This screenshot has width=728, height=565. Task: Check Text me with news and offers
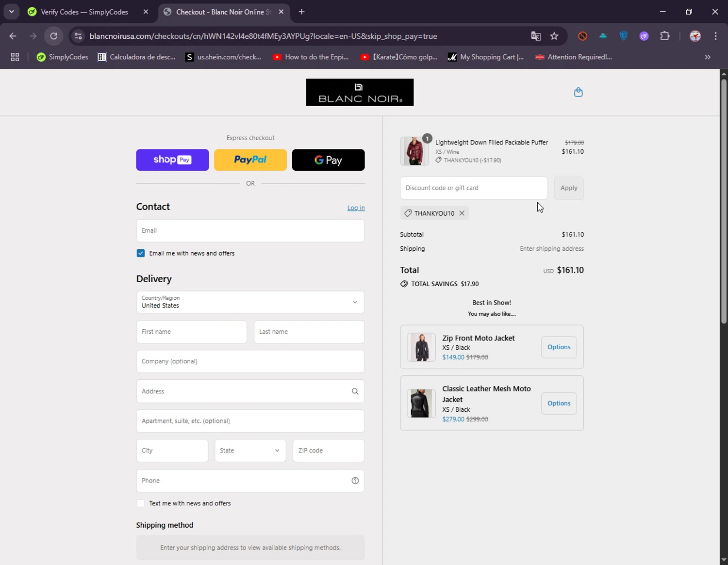[x=141, y=503]
